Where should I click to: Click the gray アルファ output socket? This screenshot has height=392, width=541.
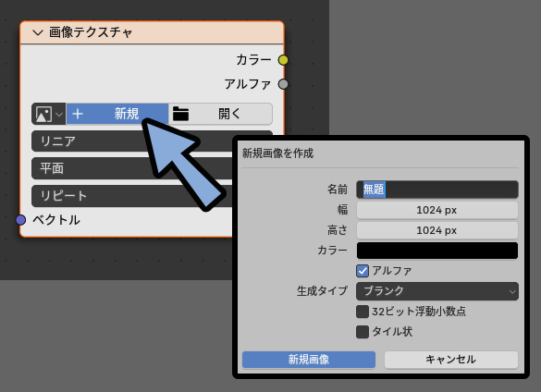[x=283, y=84]
